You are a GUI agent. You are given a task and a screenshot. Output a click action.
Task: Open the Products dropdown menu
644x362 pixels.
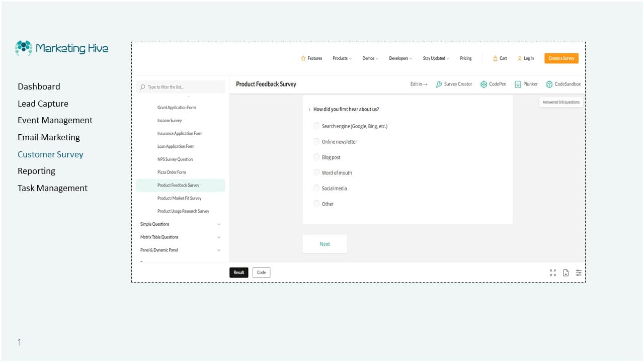342,58
